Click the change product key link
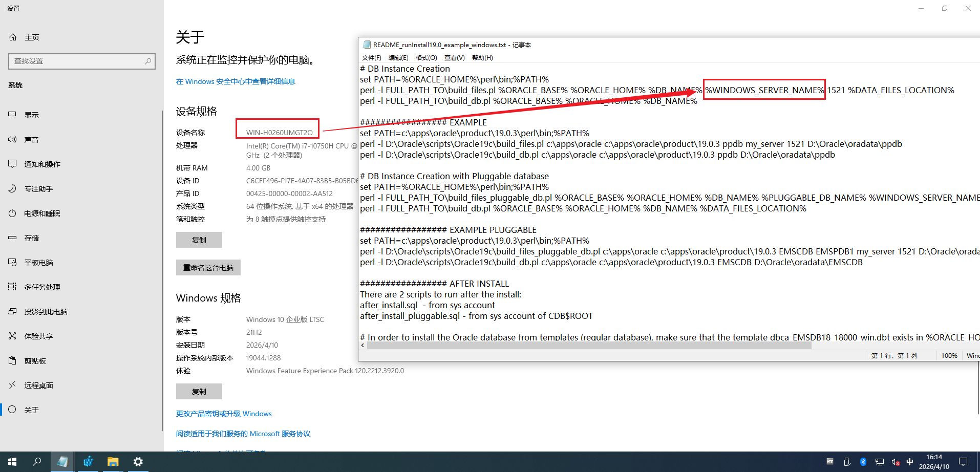 click(x=224, y=414)
